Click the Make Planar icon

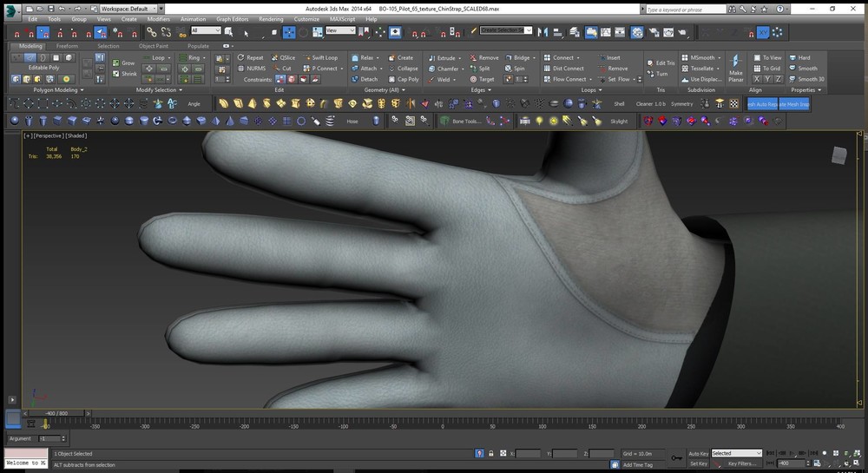tap(735, 63)
